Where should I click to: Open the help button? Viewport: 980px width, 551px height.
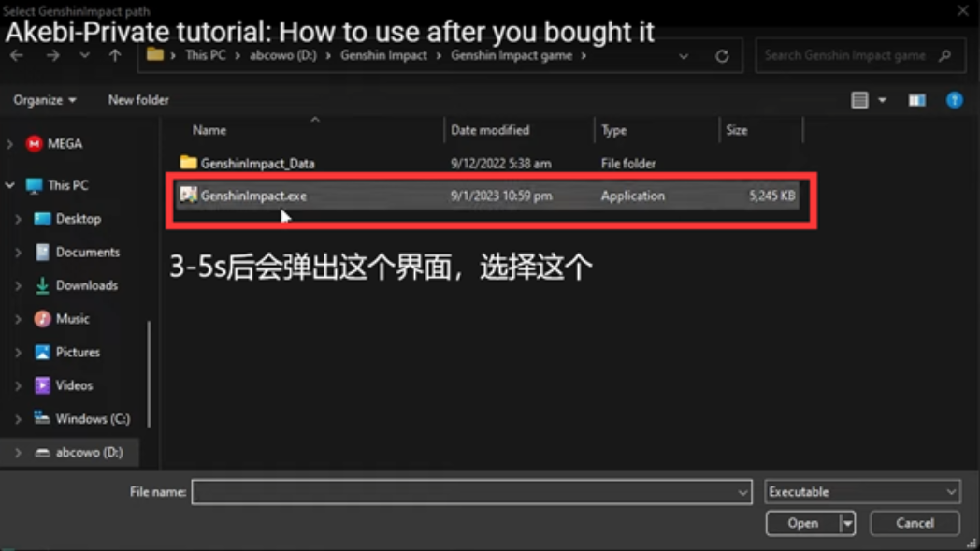955,100
